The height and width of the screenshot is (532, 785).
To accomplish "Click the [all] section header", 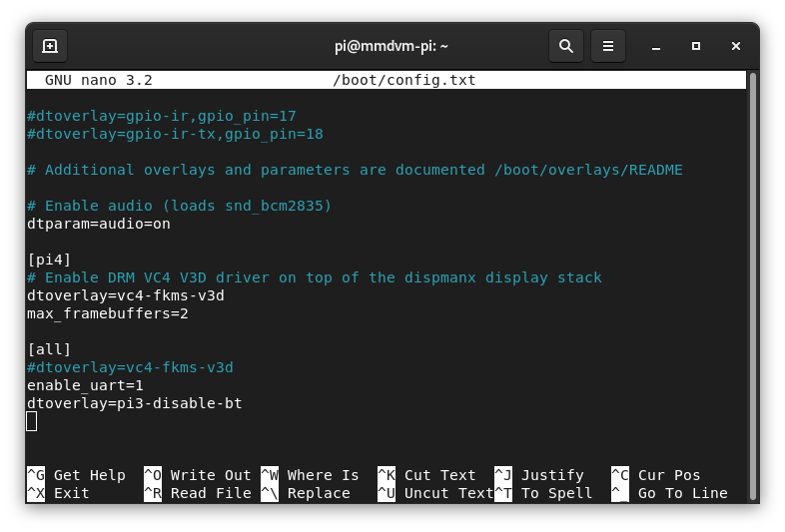I will coord(49,349).
